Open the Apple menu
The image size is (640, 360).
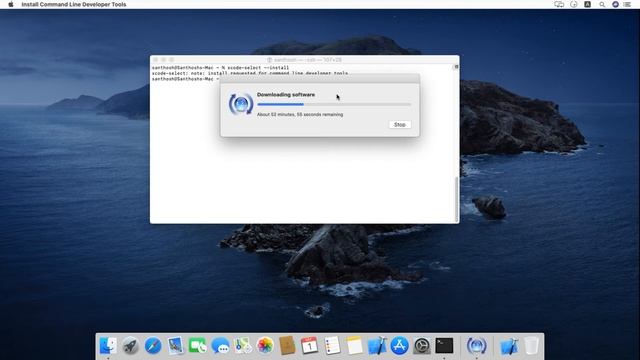click(11, 4)
